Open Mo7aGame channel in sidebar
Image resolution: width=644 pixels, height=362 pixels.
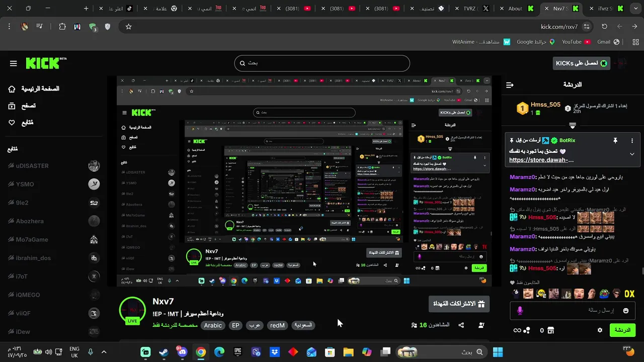coord(53,239)
